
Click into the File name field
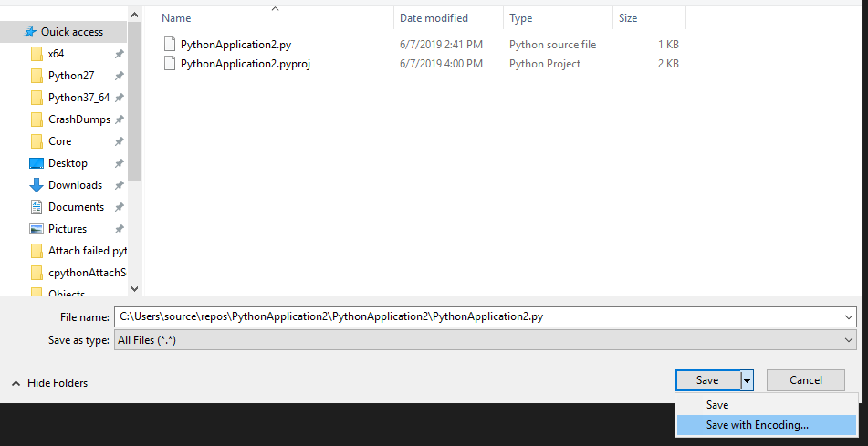(x=478, y=317)
